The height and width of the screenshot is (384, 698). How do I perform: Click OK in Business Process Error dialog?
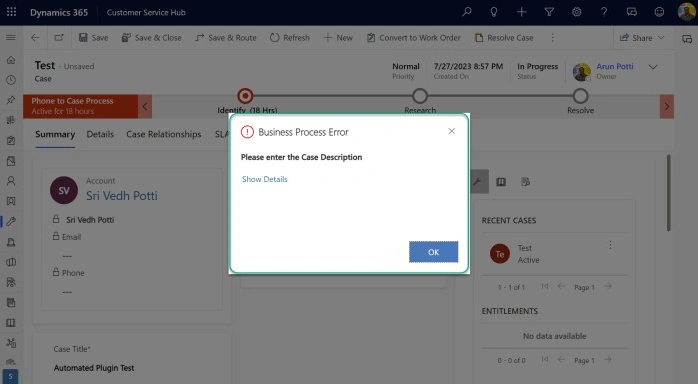tap(434, 252)
